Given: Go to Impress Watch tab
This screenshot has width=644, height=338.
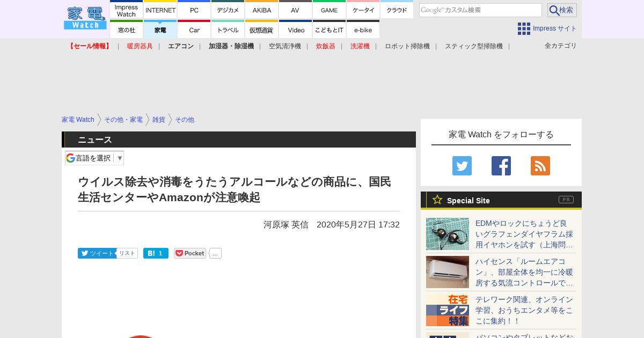Looking at the screenshot, I should 126,10.
